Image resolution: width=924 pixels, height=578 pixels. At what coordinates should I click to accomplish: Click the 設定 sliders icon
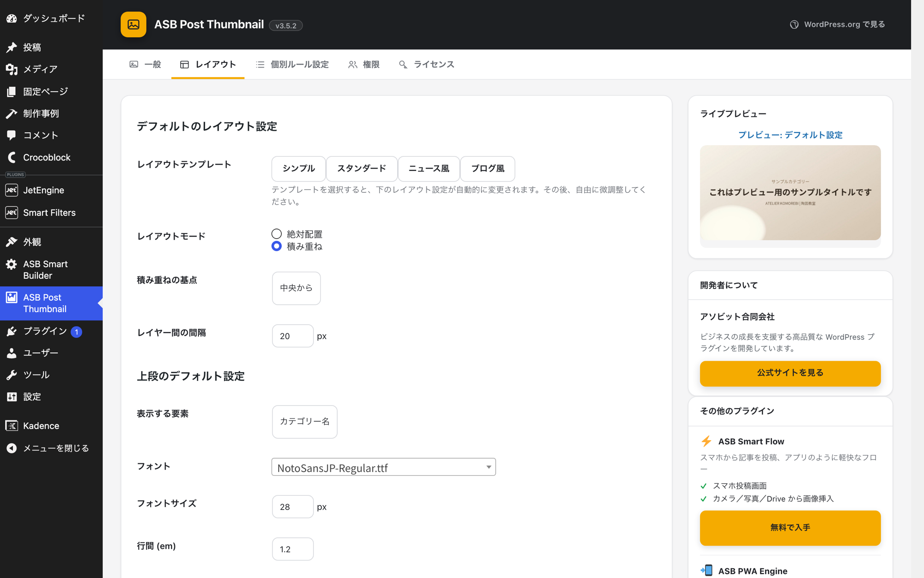(x=12, y=397)
